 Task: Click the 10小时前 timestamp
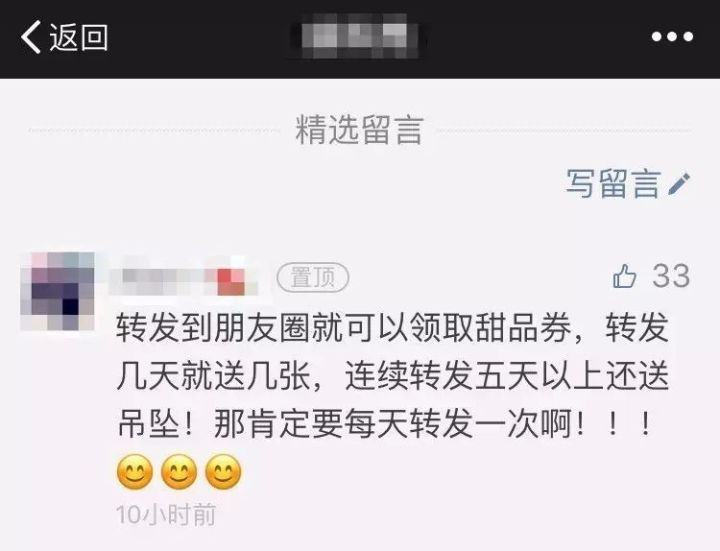166,514
